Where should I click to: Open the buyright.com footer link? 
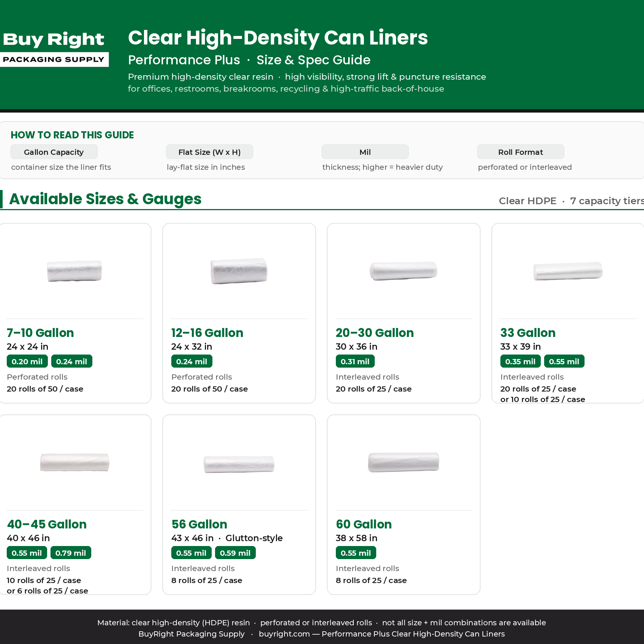point(284,634)
